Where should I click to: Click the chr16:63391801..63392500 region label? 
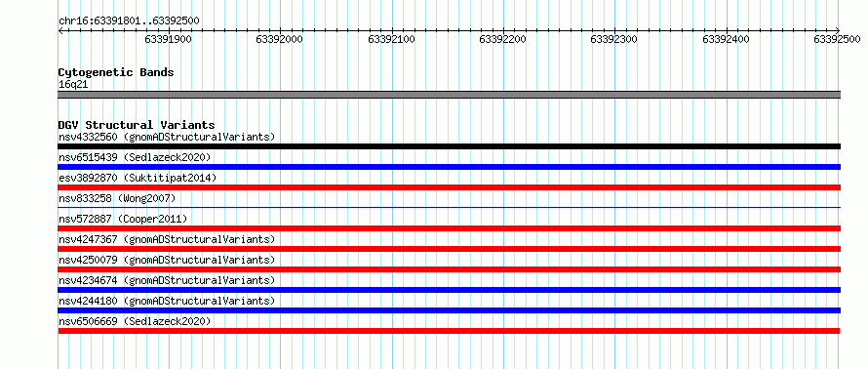click(129, 21)
